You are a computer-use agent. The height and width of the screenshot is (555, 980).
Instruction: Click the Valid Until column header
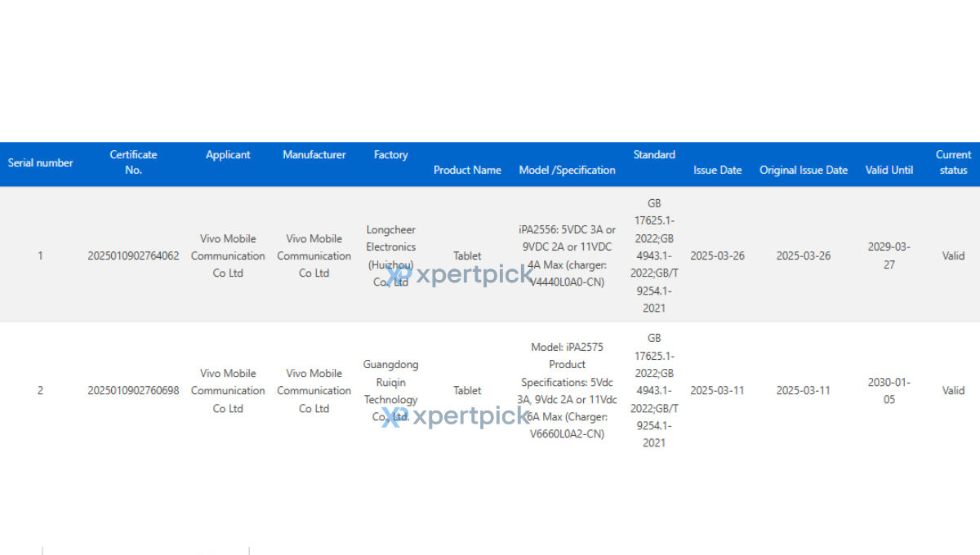point(889,170)
